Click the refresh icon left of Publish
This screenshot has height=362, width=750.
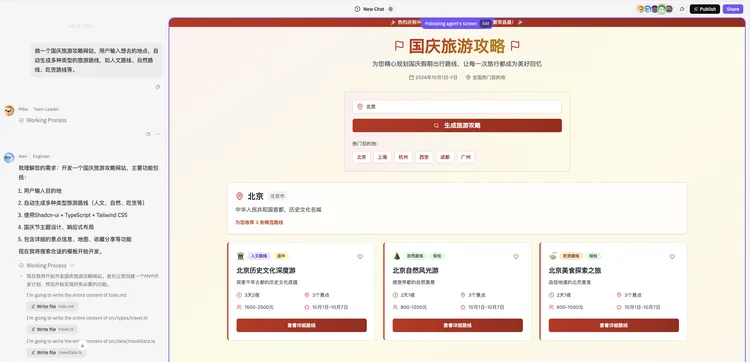pyautogui.click(x=682, y=9)
